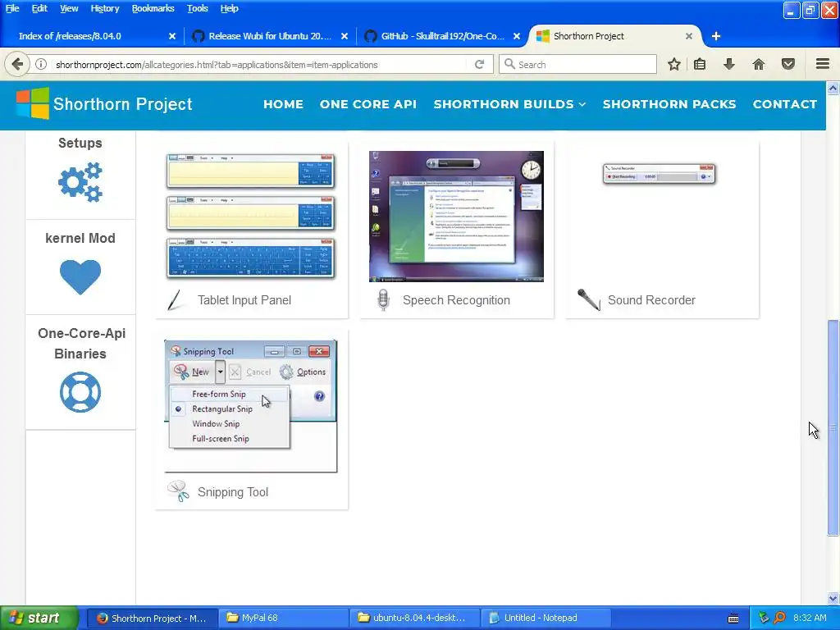Click the scissors icon beside Snipping Tool
This screenshot has height=630, width=840.
[x=178, y=491]
